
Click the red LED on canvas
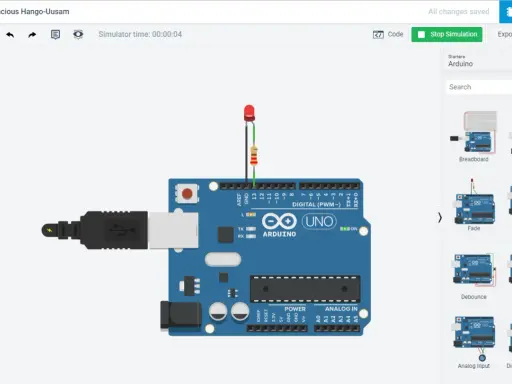(249, 113)
